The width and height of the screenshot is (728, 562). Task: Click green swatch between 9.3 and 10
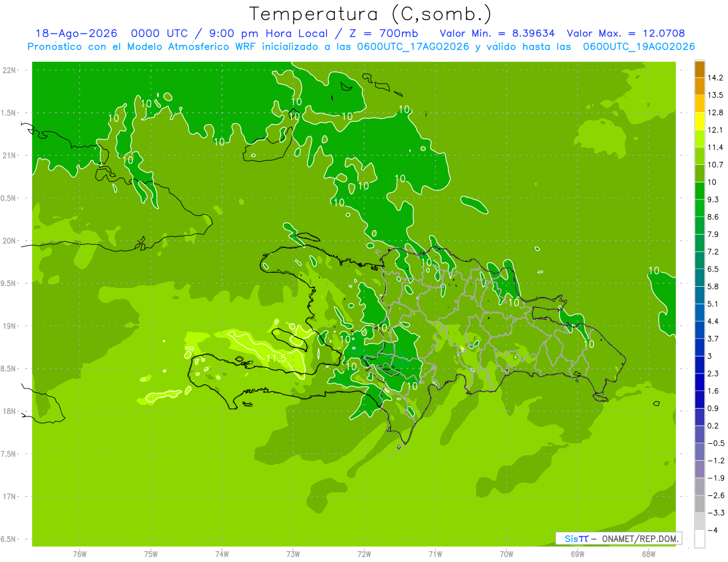[x=699, y=191]
